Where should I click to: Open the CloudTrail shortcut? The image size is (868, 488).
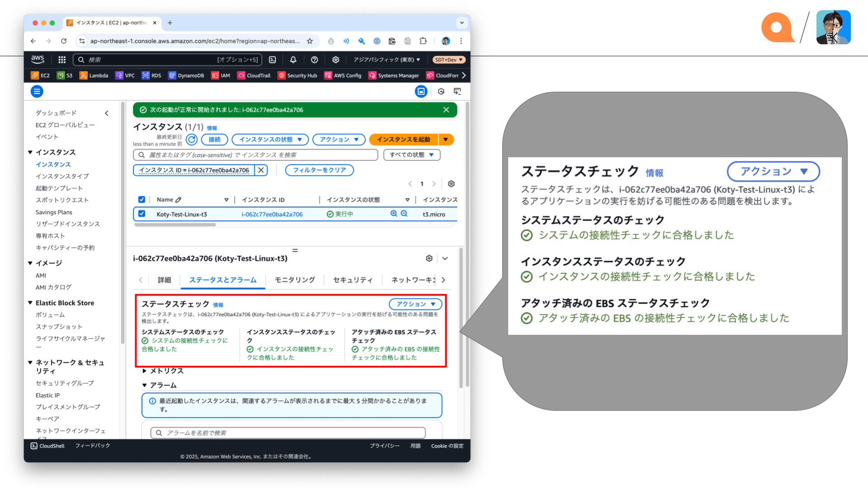coord(254,75)
